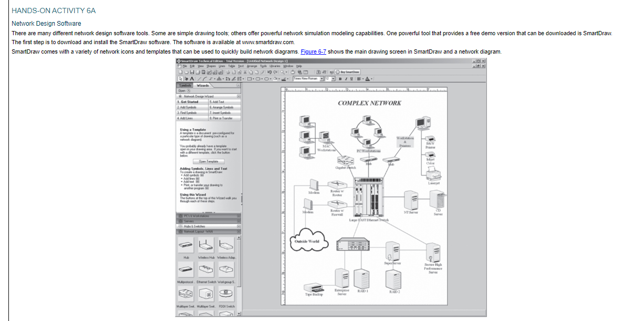
Task: Open the Edit menu
Action: 192,66
